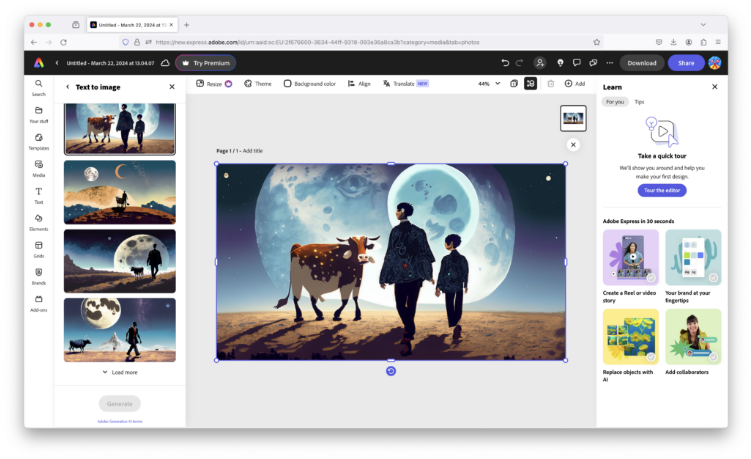Screen dimensions: 751x459
Task: Expand the 44% zoom dropdown
Action: pos(489,84)
